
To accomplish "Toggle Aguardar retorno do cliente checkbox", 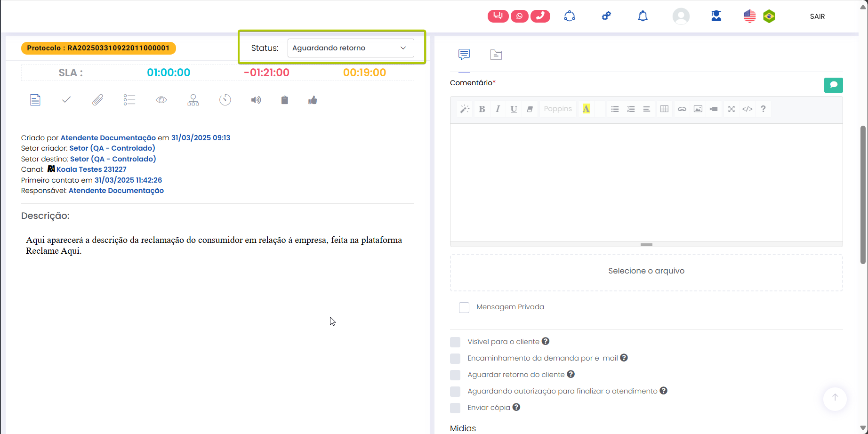I will point(455,375).
